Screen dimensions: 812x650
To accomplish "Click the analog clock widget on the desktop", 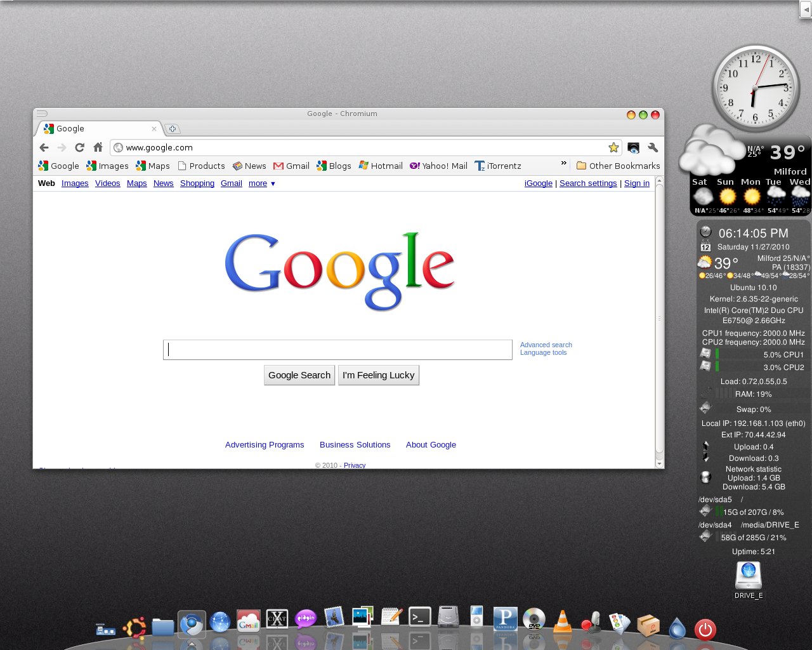I will tap(755, 88).
